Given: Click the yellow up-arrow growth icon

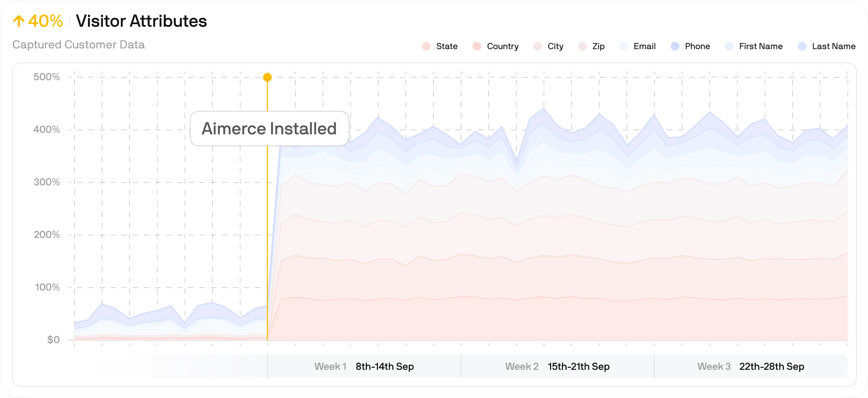Looking at the screenshot, I should point(19,21).
